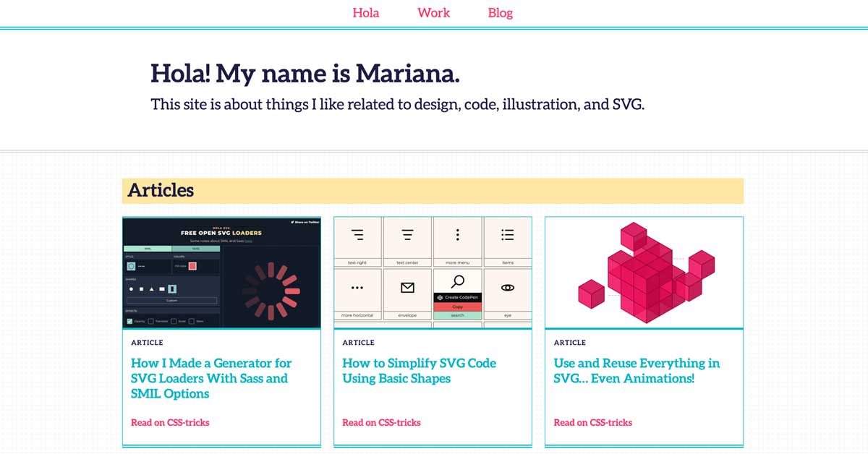Enable the Translate effect checkbox
This screenshot has height=454, width=868.
(x=150, y=320)
